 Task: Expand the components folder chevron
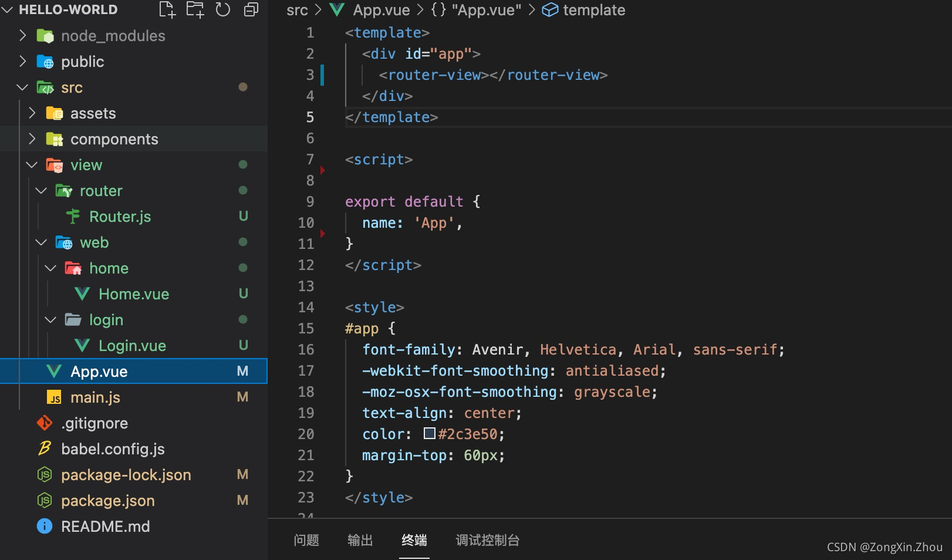32,139
